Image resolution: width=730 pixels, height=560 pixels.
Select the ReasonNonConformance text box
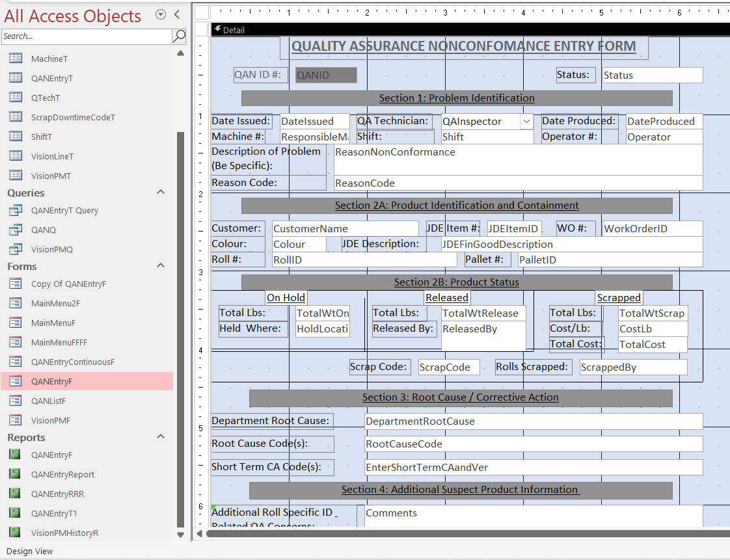coord(518,159)
